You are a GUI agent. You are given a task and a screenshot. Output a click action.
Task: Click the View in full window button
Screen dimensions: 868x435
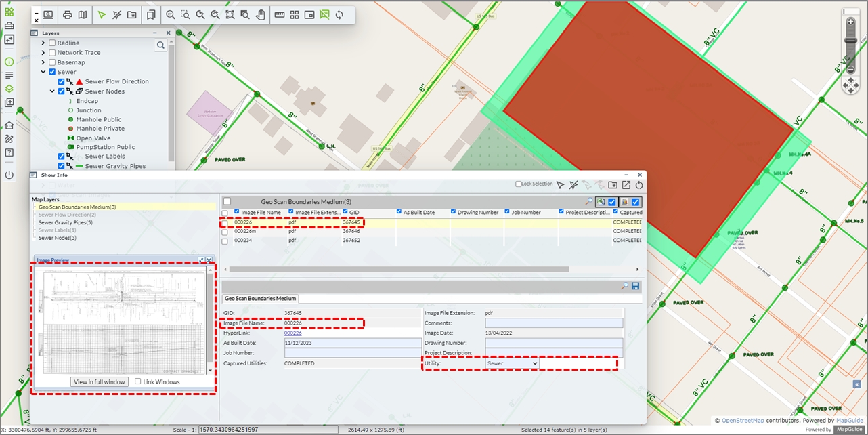[x=100, y=382]
